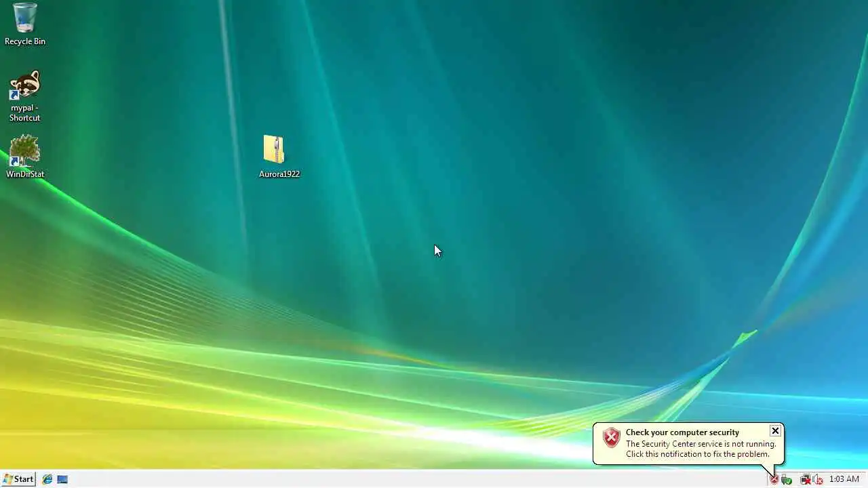
Task: Click the network disconnected tray icon
Action: (806, 480)
